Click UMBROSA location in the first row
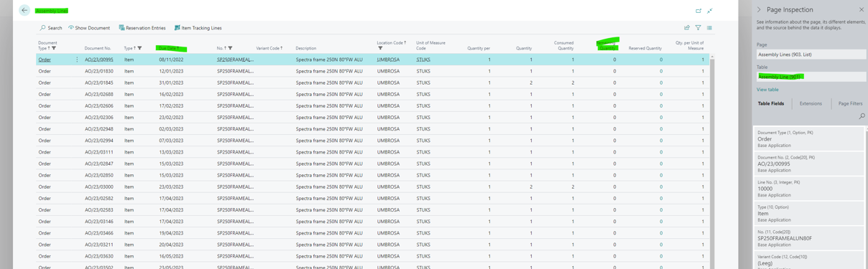Image resolution: width=868 pixels, height=269 pixels. 389,60
